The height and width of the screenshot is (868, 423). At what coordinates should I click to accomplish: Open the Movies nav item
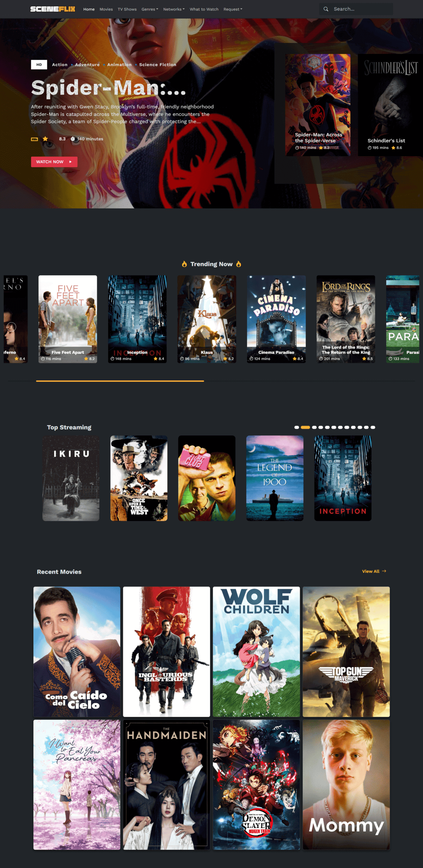106,9
